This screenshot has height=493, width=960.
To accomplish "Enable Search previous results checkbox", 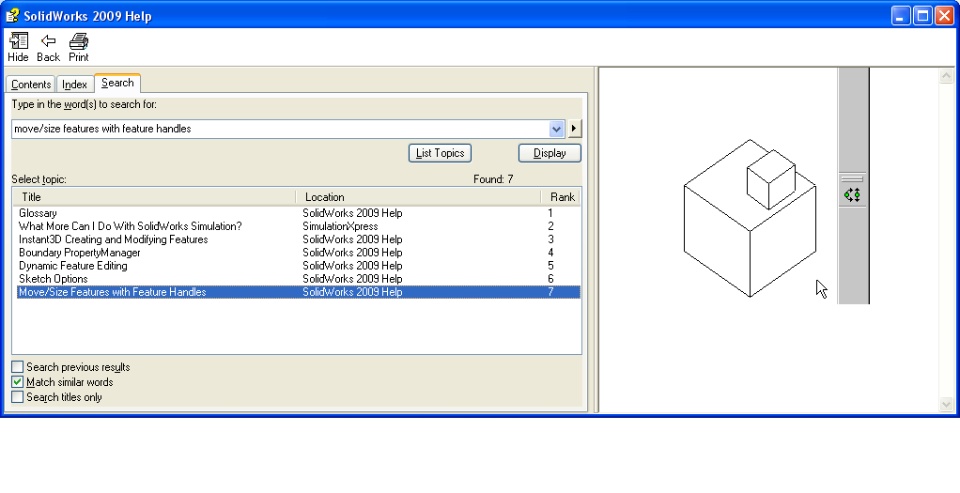I will (x=17, y=367).
